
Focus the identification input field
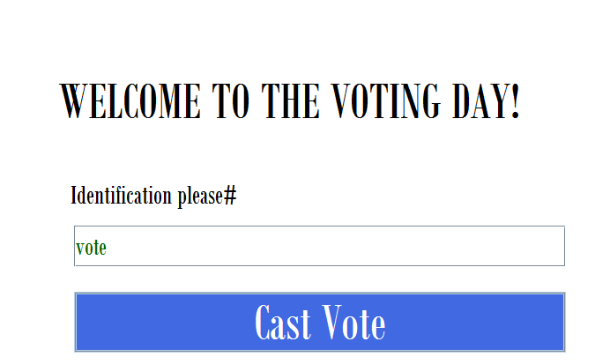tap(319, 246)
